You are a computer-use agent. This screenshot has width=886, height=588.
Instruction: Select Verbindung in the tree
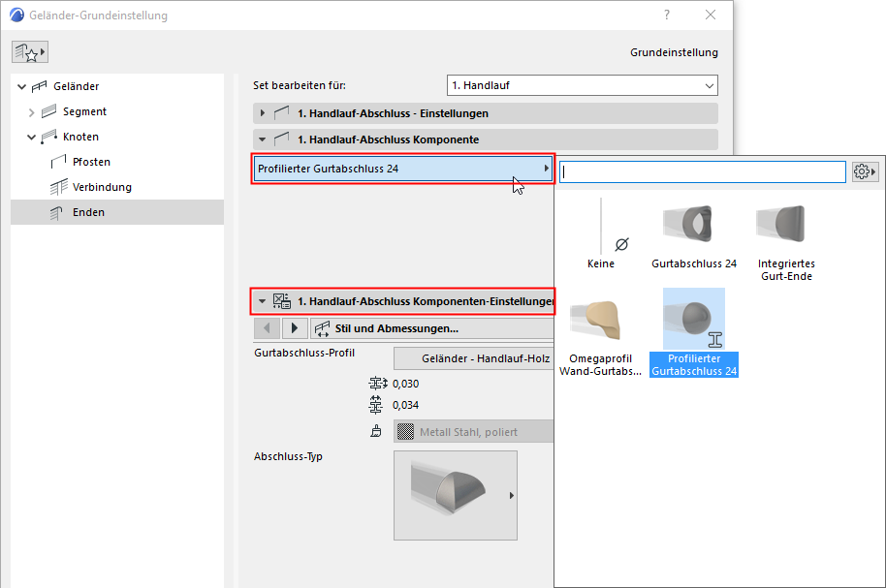click(102, 187)
